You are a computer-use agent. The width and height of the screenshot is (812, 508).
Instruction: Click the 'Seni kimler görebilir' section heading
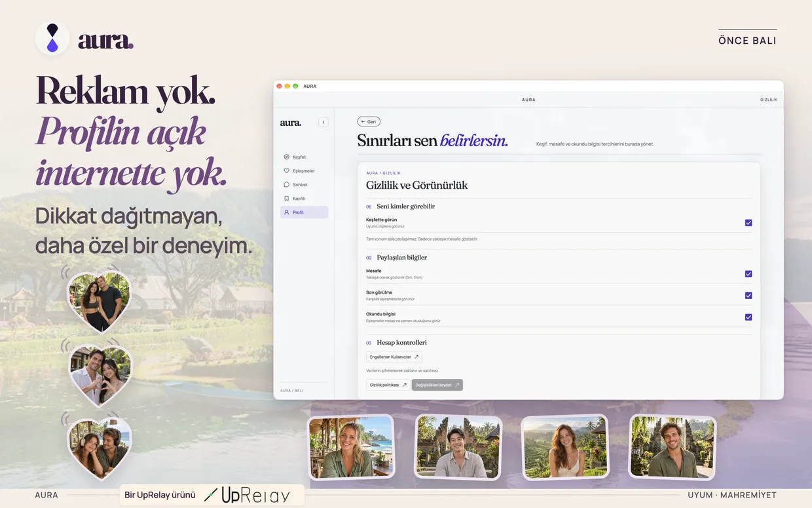point(405,206)
